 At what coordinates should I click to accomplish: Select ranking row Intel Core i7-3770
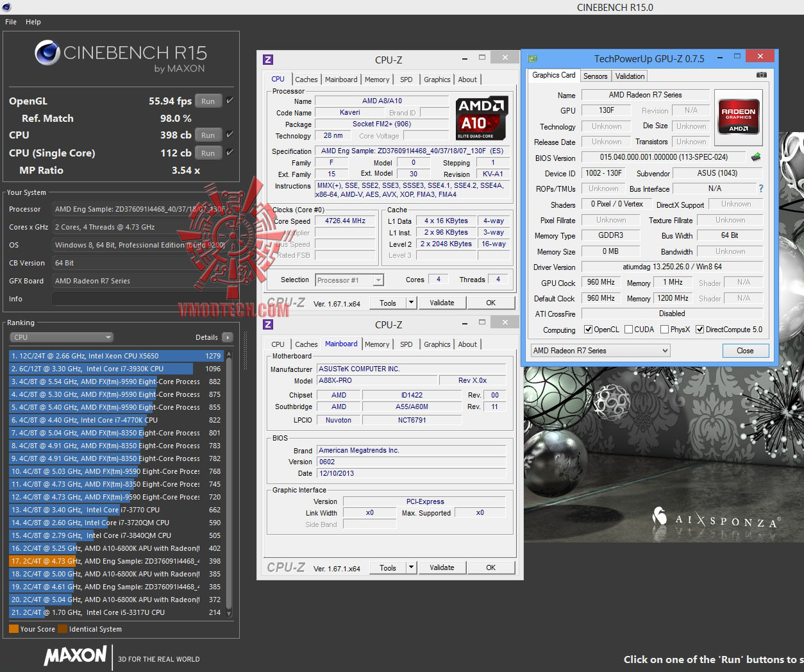(x=115, y=510)
